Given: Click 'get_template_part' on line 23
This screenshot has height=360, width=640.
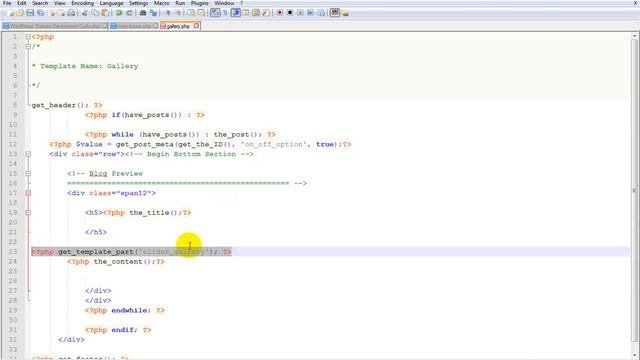Looking at the screenshot, I should click(96, 252).
